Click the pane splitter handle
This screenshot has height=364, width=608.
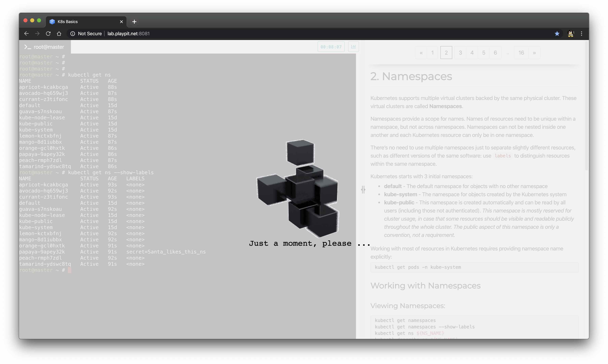[363, 190]
